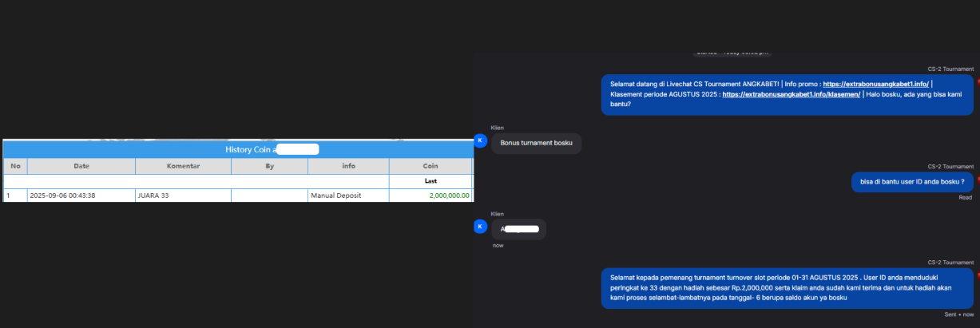Click the row number '1' cell
980x328 pixels.
15,196
